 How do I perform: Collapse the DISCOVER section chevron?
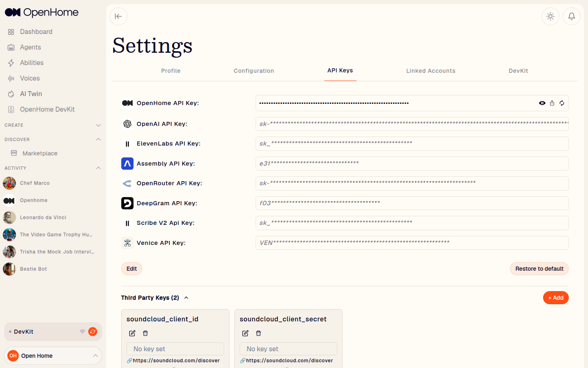(98, 139)
